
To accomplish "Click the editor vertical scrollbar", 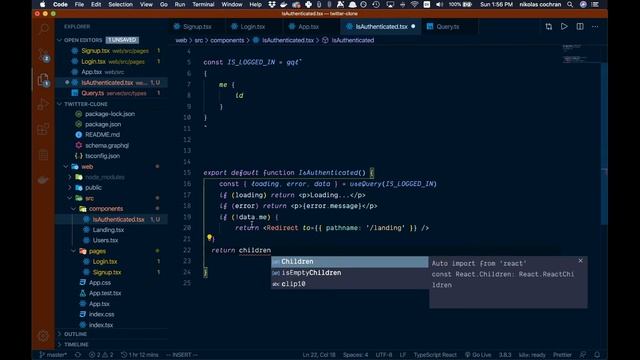I will tap(604, 143).
